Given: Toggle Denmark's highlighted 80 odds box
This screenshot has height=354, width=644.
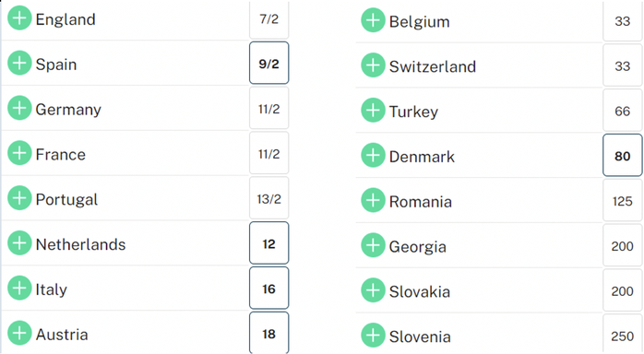Looking at the screenshot, I should click(x=623, y=156).
